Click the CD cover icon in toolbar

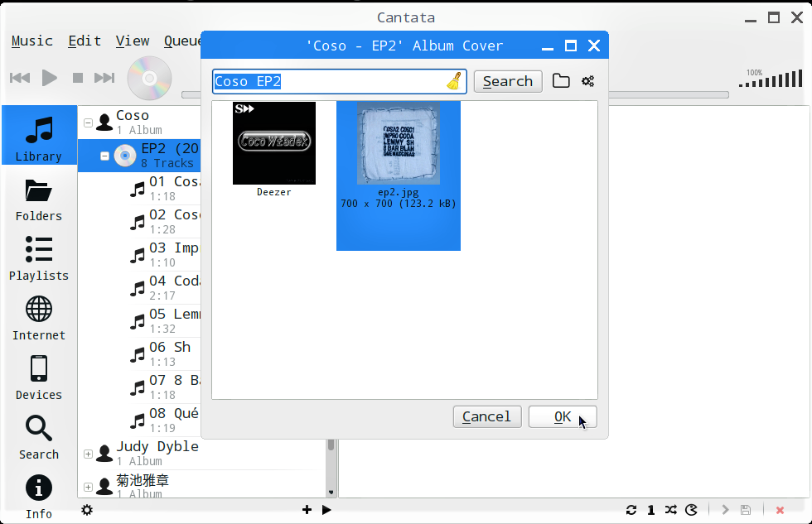coord(149,78)
